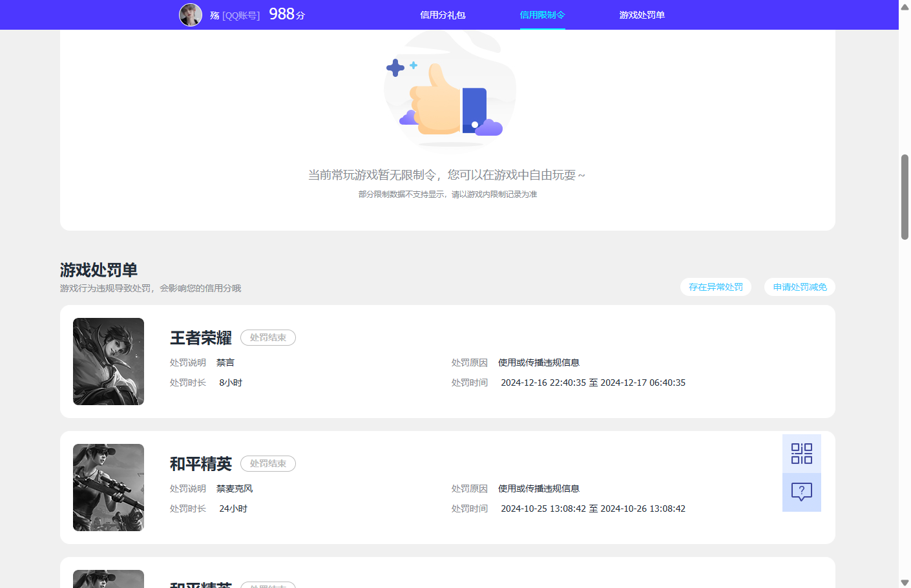Click the 处罚结束 badge on 和平精英 card
Viewport: 911px width, 588px height.
coord(267,463)
